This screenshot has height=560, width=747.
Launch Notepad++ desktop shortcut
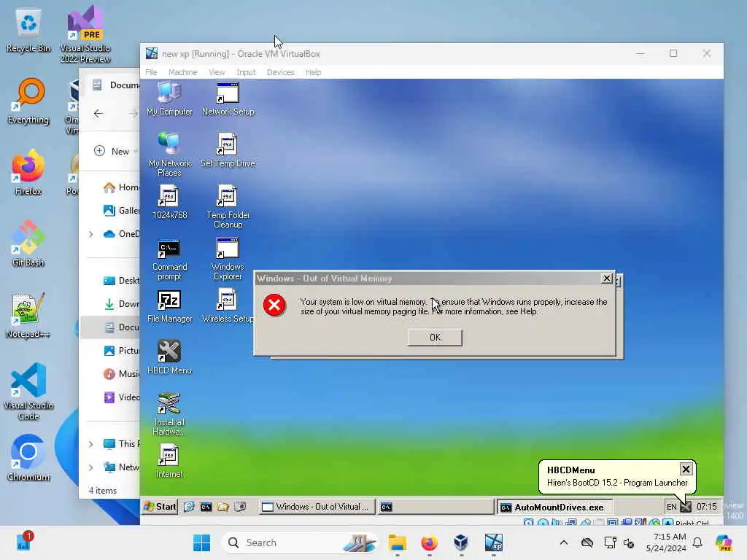coord(28,315)
